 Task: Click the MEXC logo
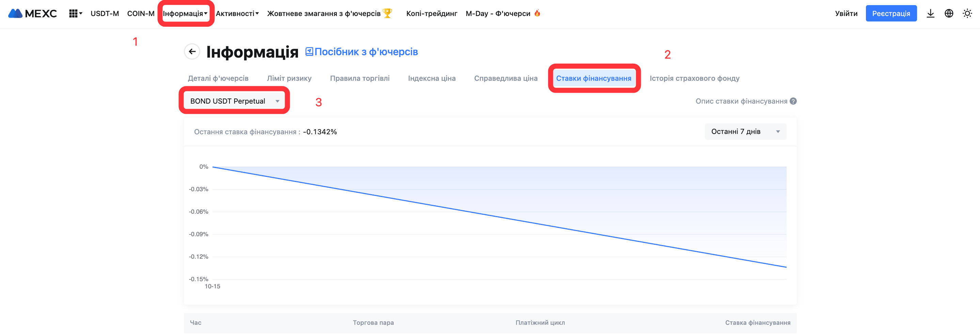click(32, 14)
